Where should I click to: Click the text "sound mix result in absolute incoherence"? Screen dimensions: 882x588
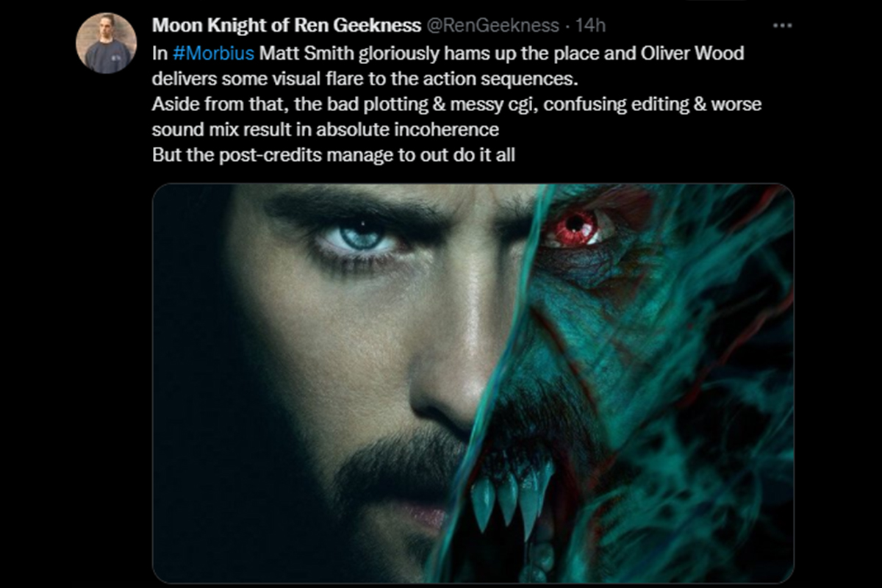point(325,130)
